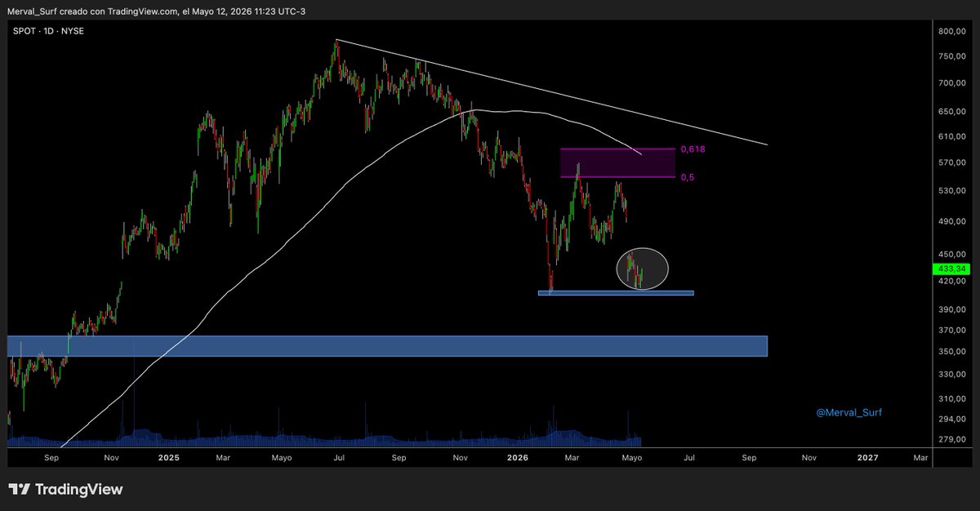Click the 390,00 price axis label
980x511 pixels.
tap(951, 310)
